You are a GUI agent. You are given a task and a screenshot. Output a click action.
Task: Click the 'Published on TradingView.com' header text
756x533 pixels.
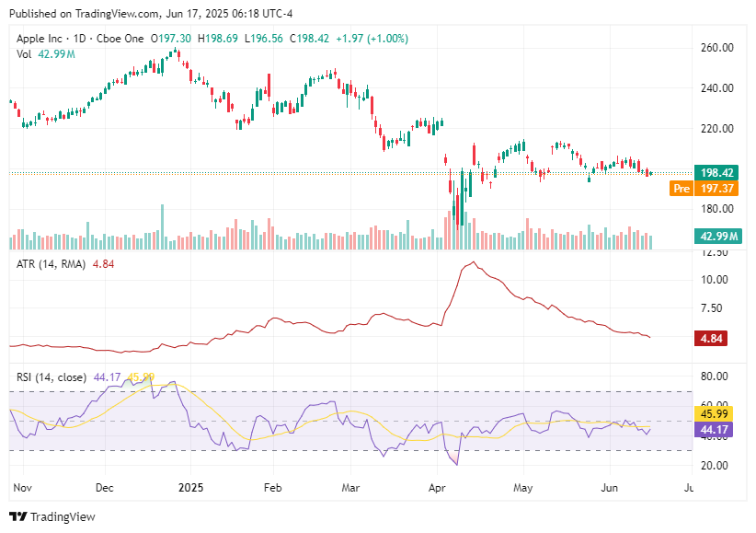[84, 14]
